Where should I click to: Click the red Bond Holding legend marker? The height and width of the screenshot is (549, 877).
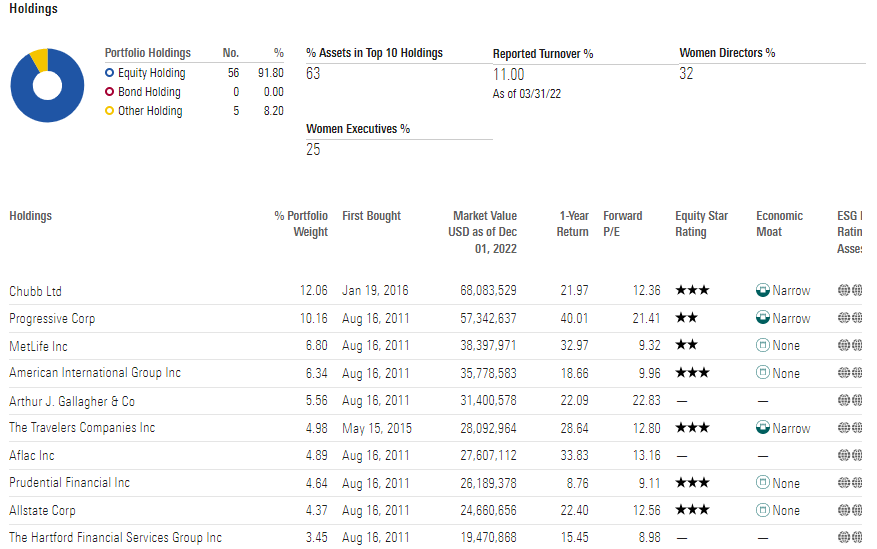110,92
